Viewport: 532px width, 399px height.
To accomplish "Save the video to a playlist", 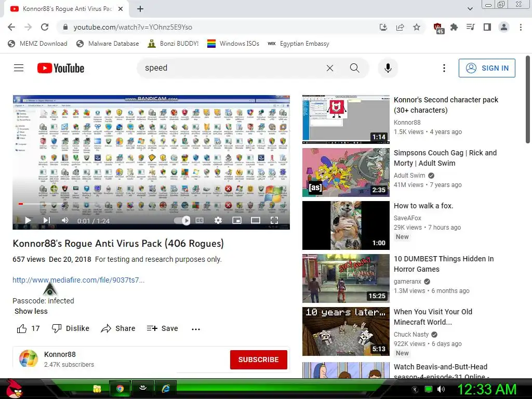I will pyautogui.click(x=163, y=328).
